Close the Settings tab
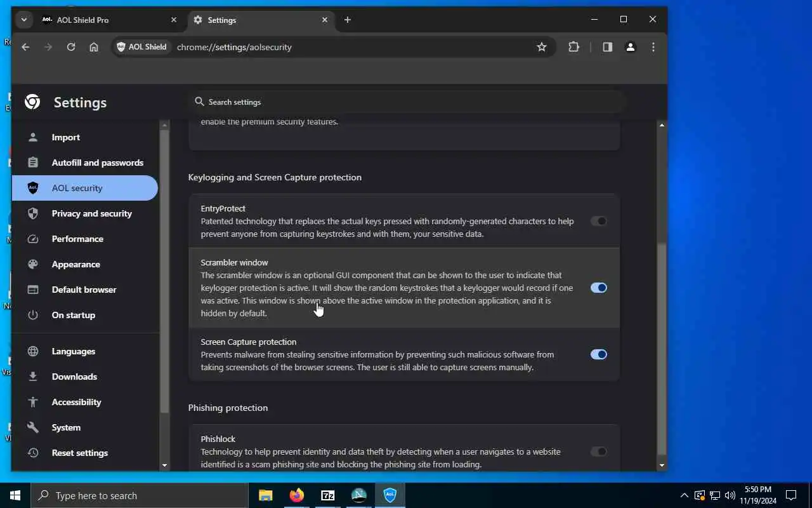Screen dimensions: 812x508 (325, 20)
